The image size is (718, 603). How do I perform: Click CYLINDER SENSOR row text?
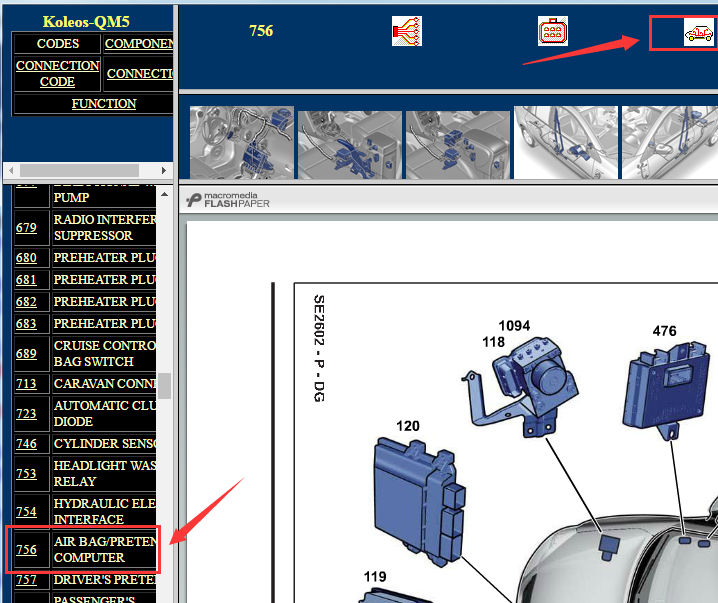pyautogui.click(x=105, y=444)
